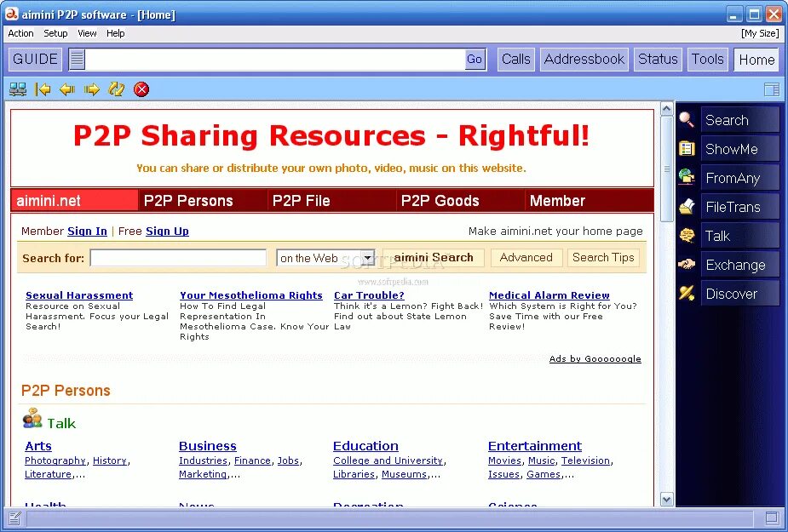788x532 pixels.
Task: Click the GUIDE button
Action: pos(35,60)
